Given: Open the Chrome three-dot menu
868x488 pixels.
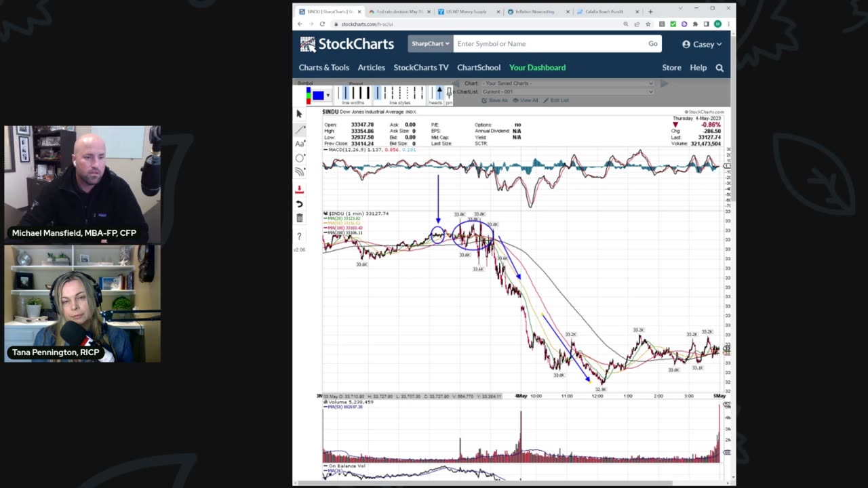Looking at the screenshot, I should 728,24.
